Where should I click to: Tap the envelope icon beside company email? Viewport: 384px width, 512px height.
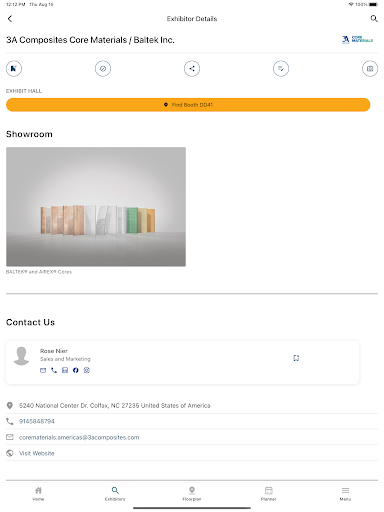pos(10,437)
